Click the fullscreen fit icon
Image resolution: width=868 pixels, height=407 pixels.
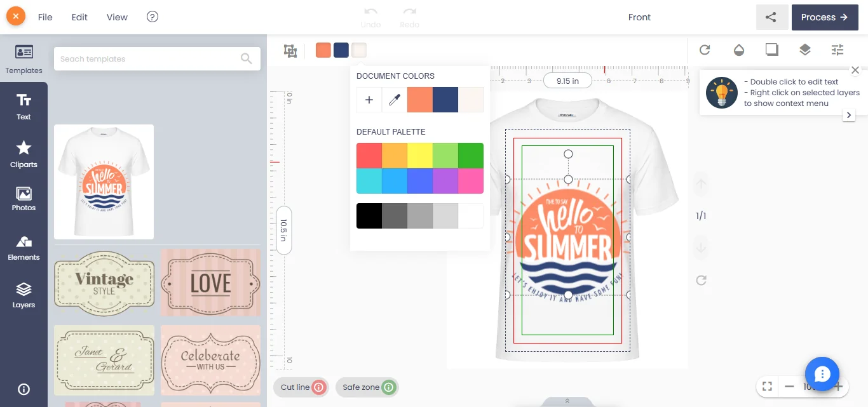click(x=767, y=386)
